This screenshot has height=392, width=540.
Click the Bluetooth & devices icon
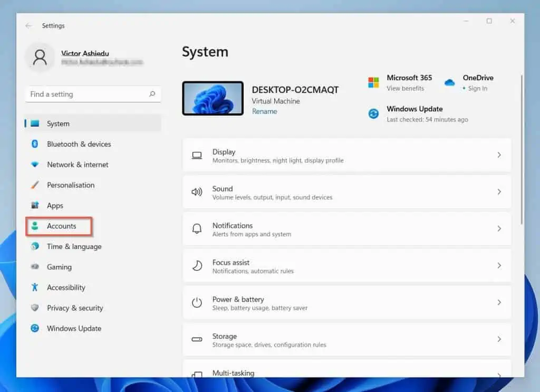(35, 144)
